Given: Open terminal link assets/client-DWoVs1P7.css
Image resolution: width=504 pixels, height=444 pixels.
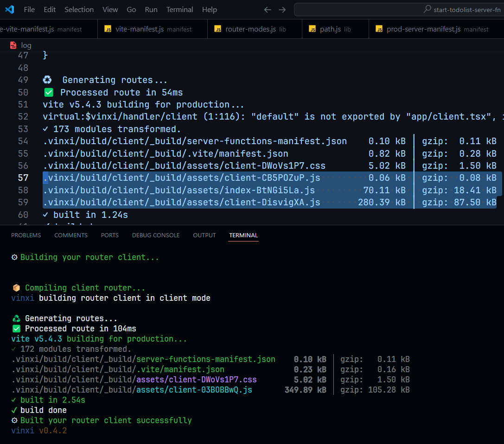Looking at the screenshot, I should (197, 380).
